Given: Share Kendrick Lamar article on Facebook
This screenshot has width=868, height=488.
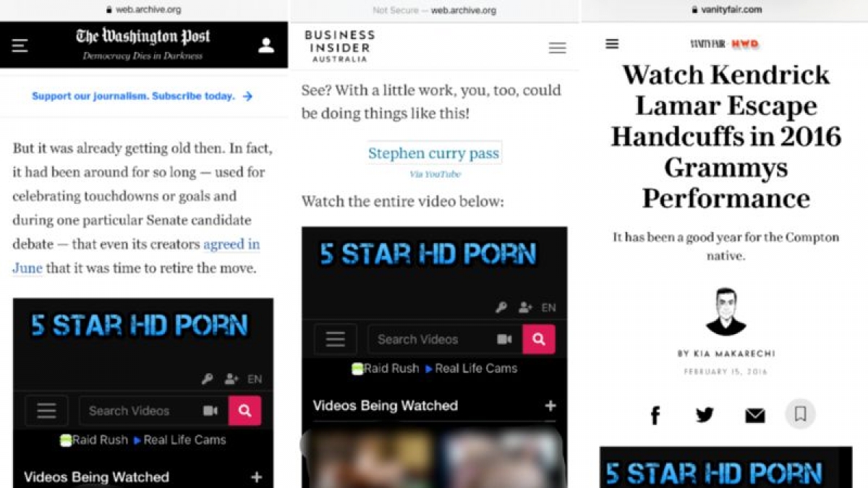Looking at the screenshot, I should [655, 415].
